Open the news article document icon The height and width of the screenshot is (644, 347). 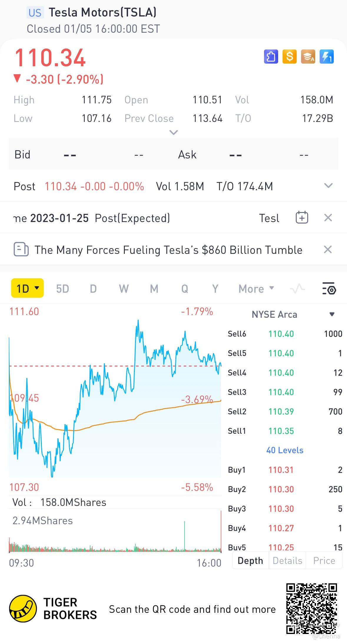point(21,250)
